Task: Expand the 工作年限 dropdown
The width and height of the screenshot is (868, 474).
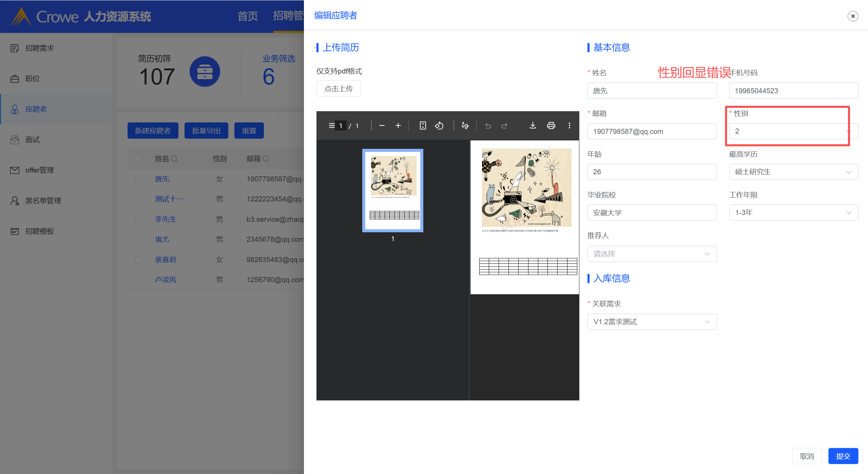Action: coord(793,213)
